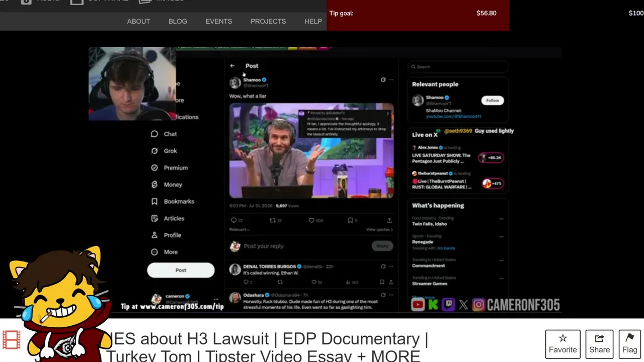Flag this item using the Flag button

tap(629, 344)
